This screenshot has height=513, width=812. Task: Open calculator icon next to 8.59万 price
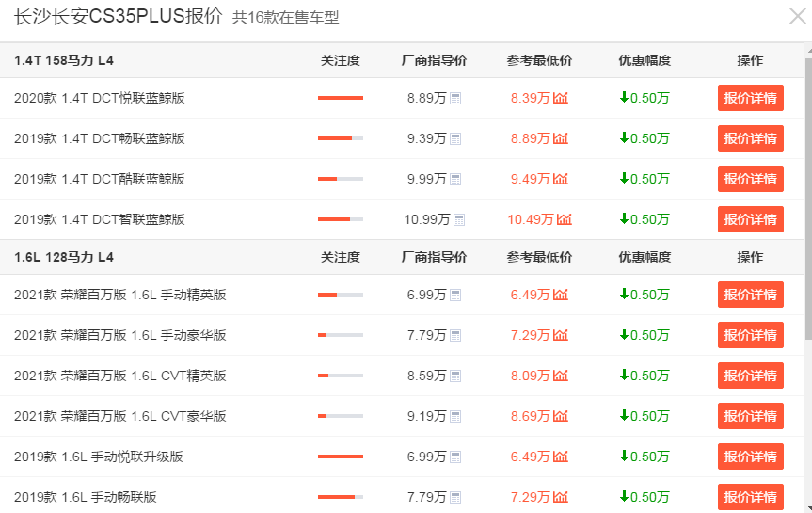click(x=455, y=377)
